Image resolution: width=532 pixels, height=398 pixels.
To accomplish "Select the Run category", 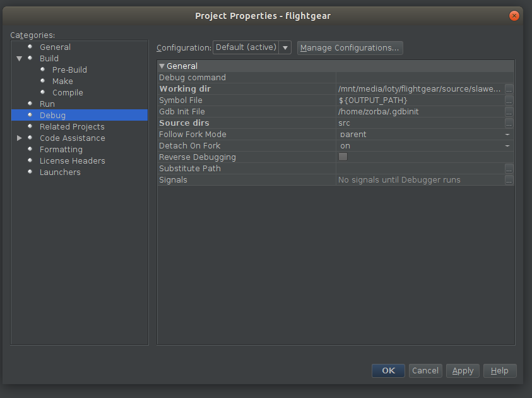I will [47, 104].
